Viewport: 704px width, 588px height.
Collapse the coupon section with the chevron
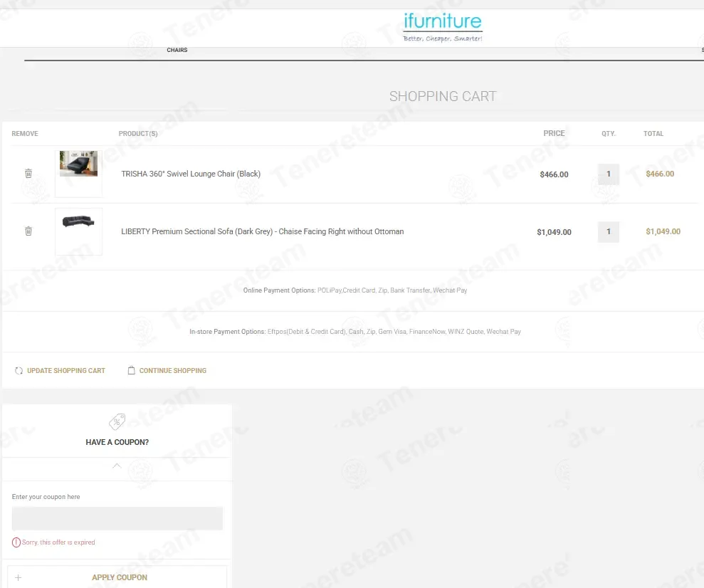pos(117,466)
